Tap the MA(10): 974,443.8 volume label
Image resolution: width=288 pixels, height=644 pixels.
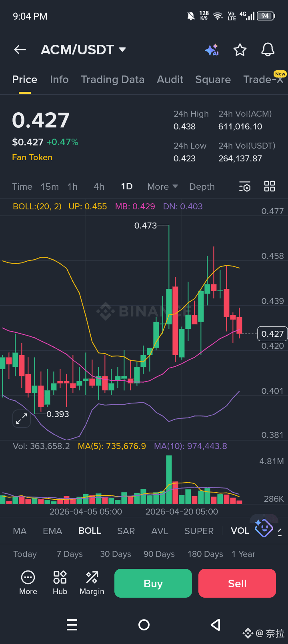point(190,446)
